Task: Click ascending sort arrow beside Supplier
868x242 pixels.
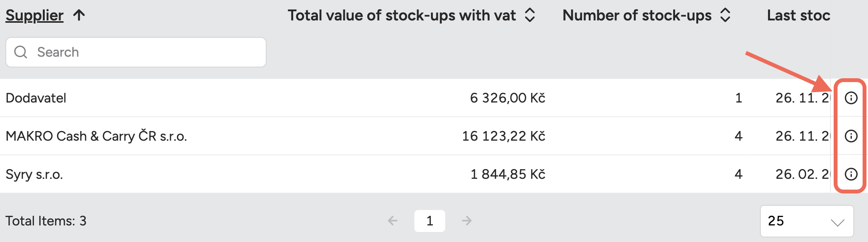Action: coord(79,15)
